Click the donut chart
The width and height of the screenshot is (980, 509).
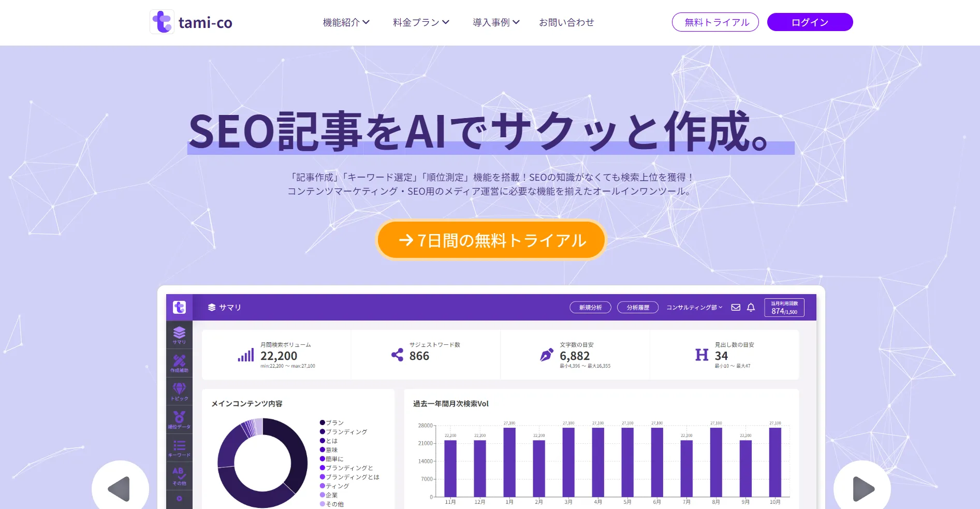(x=262, y=462)
